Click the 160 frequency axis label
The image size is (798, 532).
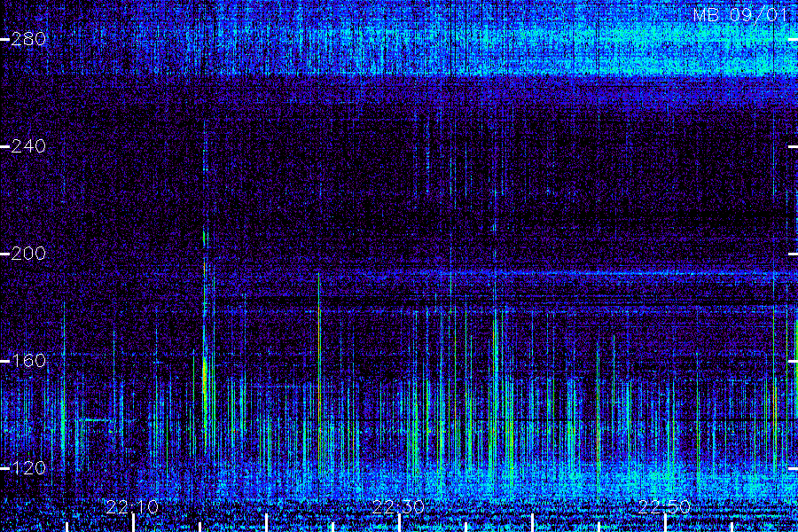click(28, 361)
